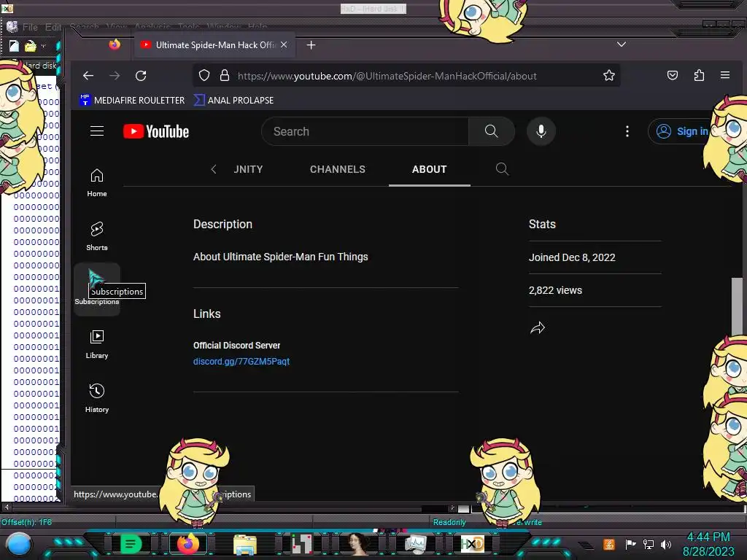Open a file using HxD folder icon
Screen dimensions: 747x560
31,46
